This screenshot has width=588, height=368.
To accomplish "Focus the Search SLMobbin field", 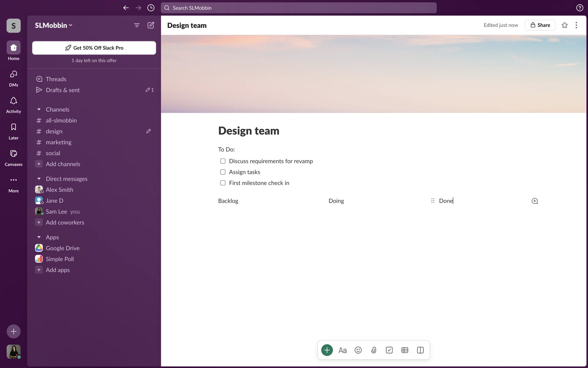I will (299, 8).
